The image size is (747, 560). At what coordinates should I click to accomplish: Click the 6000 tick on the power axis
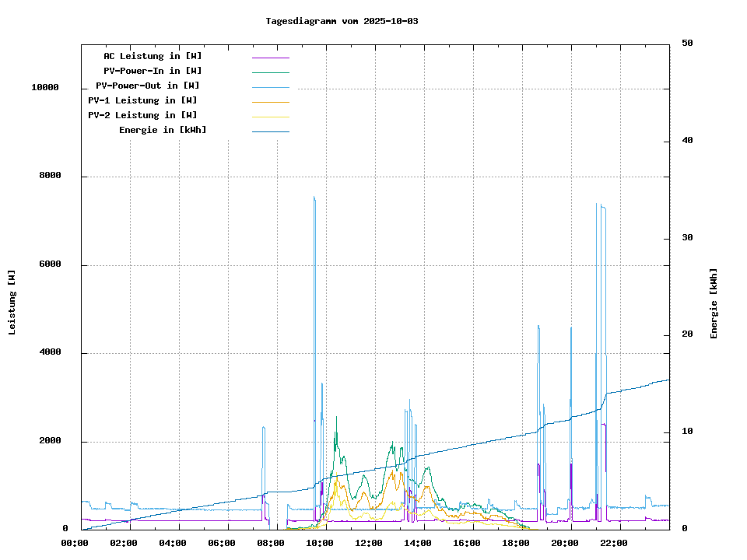[x=50, y=264]
